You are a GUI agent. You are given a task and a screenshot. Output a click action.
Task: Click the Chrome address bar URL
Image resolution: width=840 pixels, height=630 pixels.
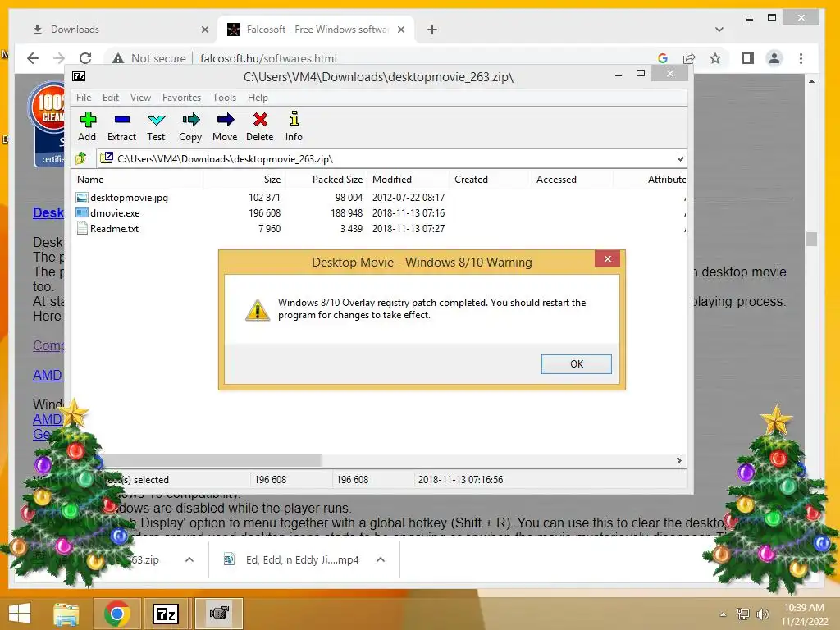point(268,58)
